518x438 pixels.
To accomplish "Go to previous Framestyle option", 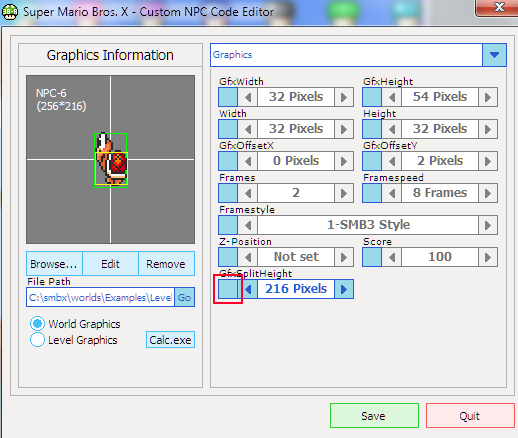I will [248, 225].
